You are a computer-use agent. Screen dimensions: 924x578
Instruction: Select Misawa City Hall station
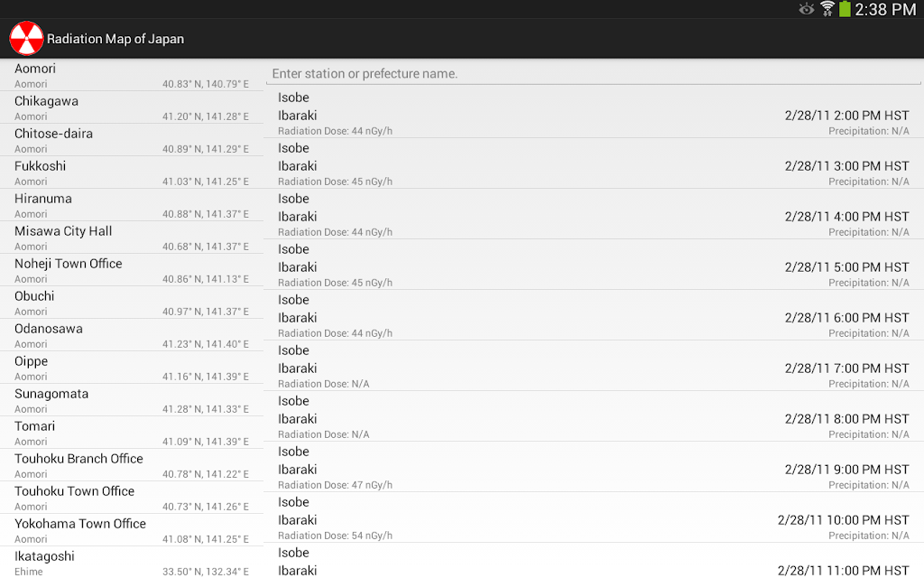click(132, 238)
